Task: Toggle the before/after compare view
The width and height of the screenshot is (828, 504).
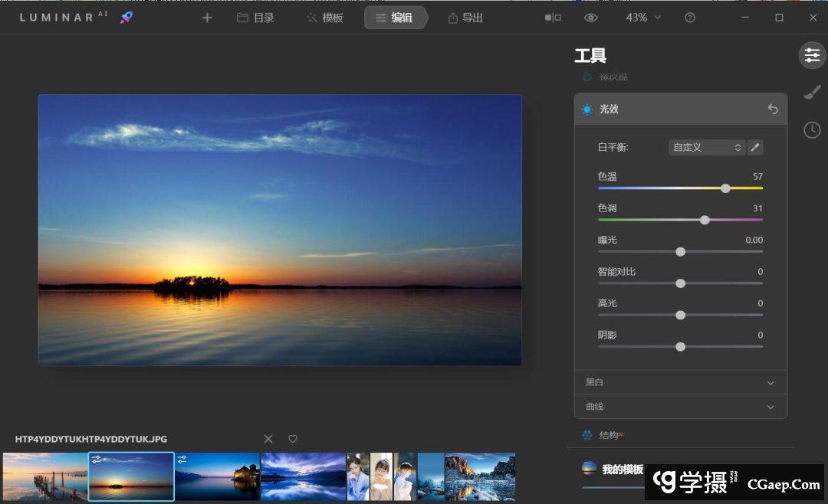Action: tap(553, 18)
